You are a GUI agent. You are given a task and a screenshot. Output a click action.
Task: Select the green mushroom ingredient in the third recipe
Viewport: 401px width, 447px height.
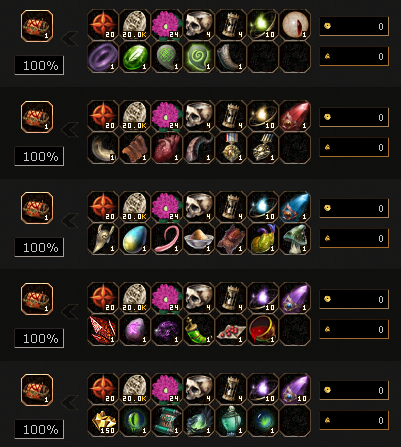pyautogui.click(x=295, y=239)
